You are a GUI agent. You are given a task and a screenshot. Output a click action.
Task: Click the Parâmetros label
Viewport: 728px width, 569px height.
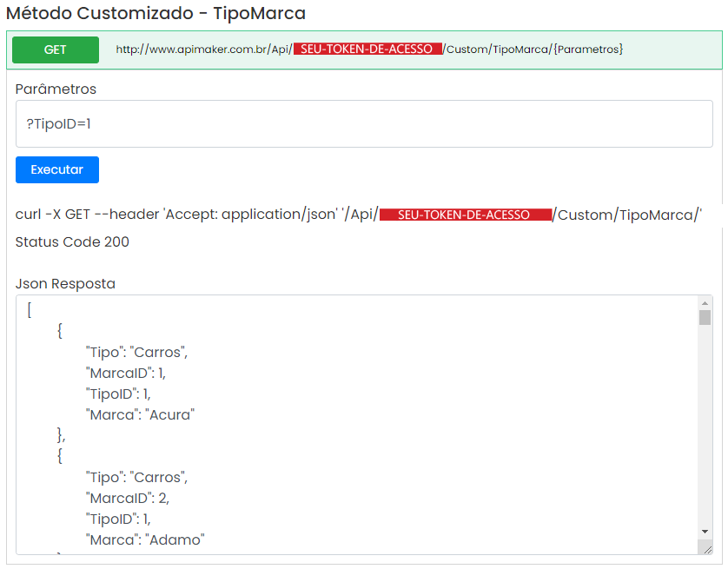point(56,89)
